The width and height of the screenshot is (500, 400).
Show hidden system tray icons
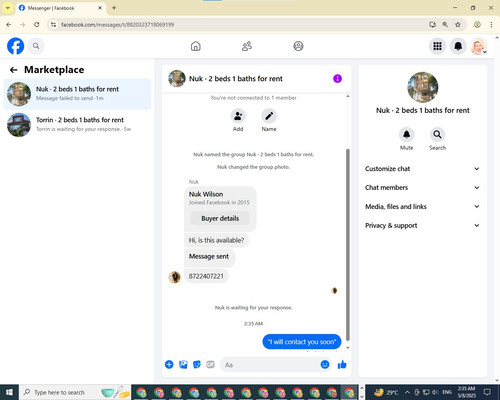pyautogui.click(x=407, y=392)
